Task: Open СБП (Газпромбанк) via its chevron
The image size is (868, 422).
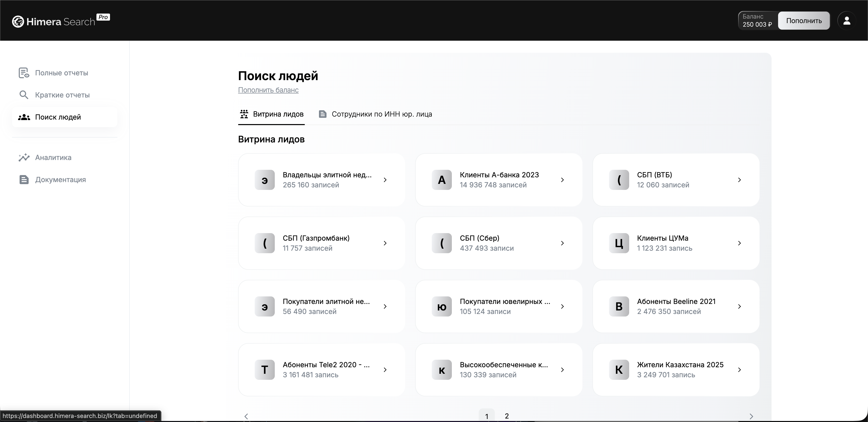Action: 385,243
